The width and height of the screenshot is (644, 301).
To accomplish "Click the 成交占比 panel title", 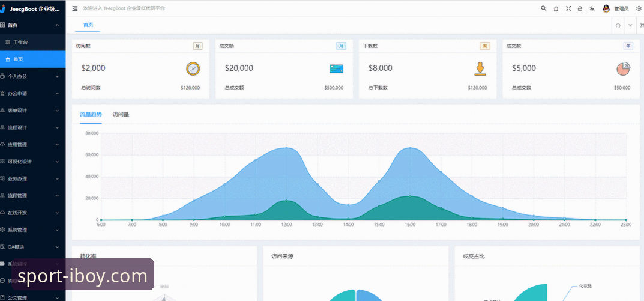I will [474, 256].
